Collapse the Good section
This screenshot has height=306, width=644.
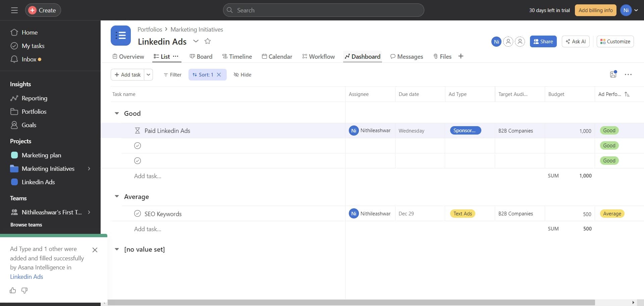(116, 113)
